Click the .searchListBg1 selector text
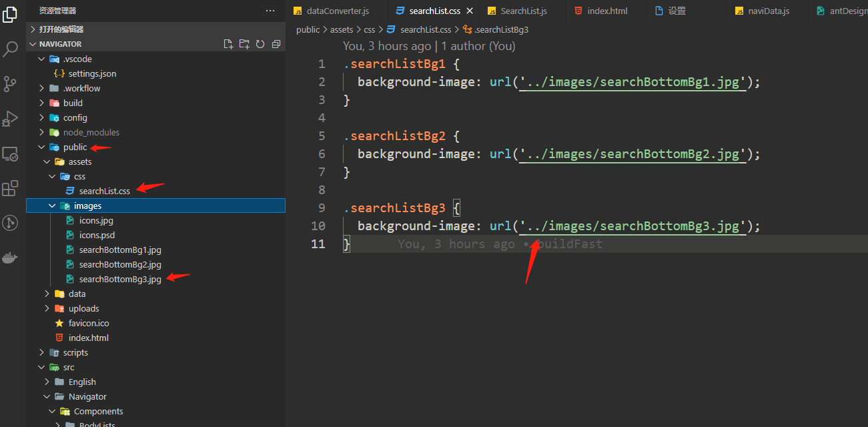This screenshot has height=427, width=868. coord(394,64)
